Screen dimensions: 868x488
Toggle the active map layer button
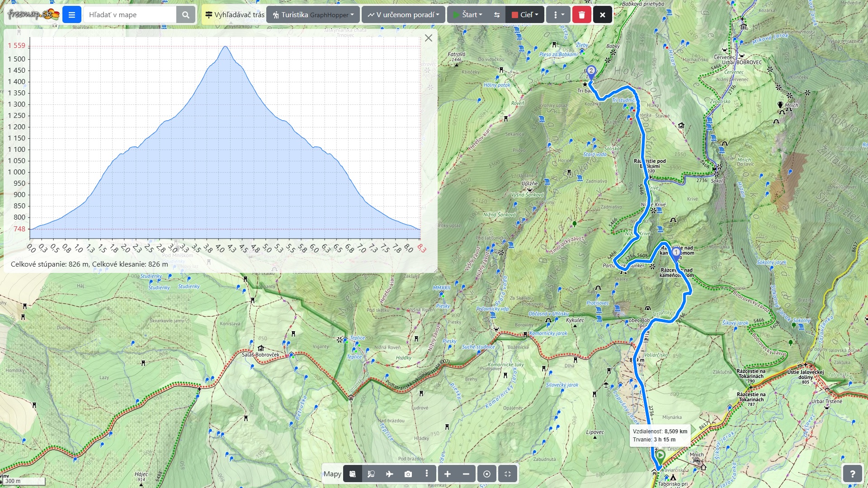[x=353, y=474]
